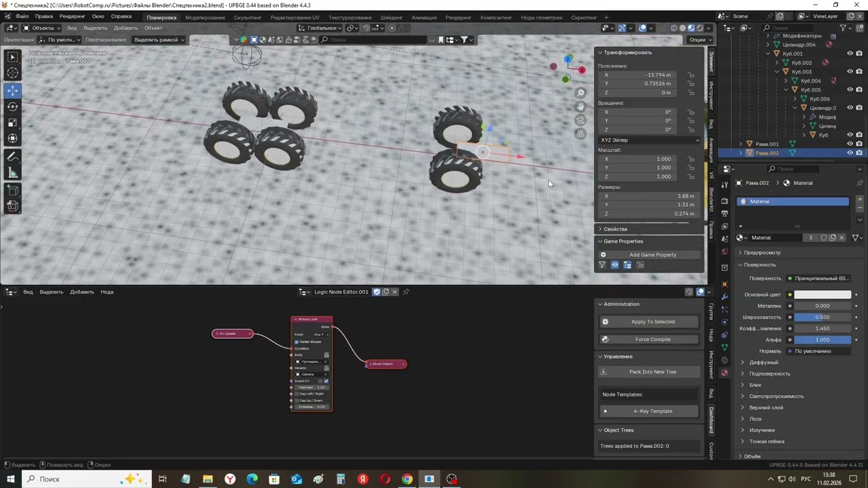
Task: Click the Основной цвет color swatch
Action: click(x=823, y=295)
